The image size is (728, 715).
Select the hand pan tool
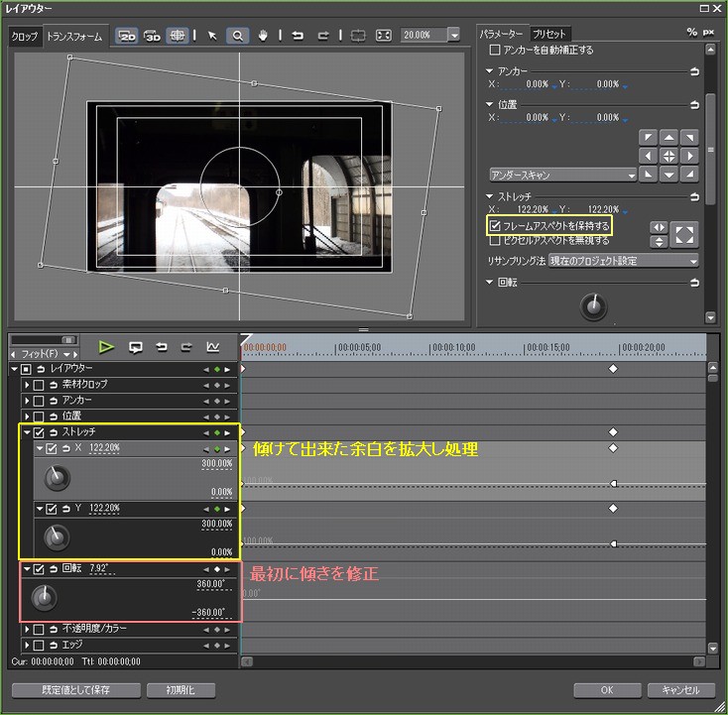(x=264, y=36)
